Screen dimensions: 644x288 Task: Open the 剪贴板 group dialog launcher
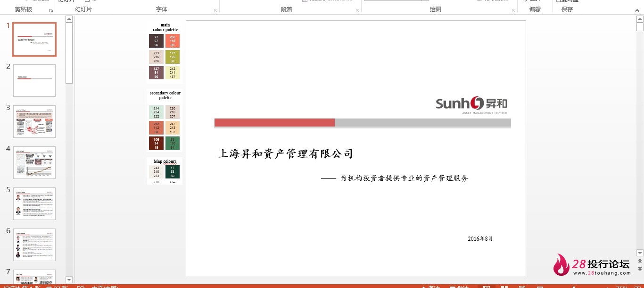click(x=51, y=10)
